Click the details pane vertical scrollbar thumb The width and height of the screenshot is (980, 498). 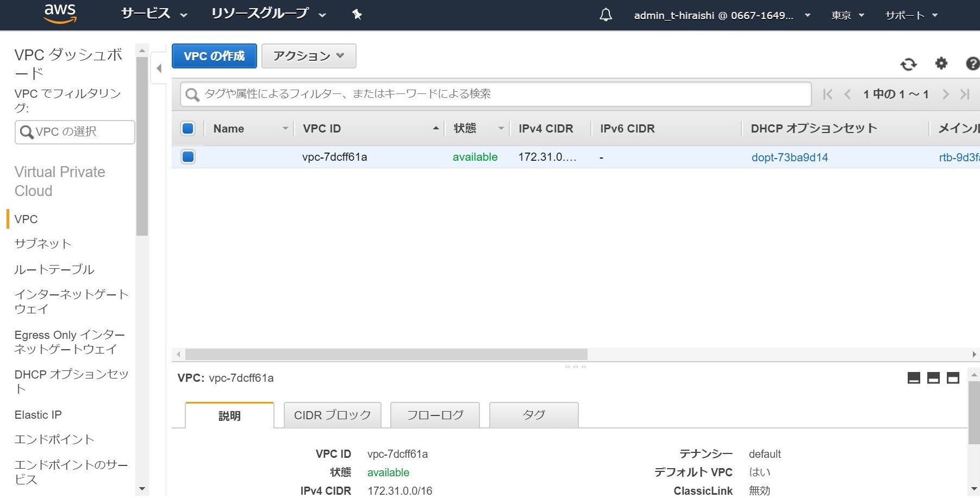tap(974, 412)
